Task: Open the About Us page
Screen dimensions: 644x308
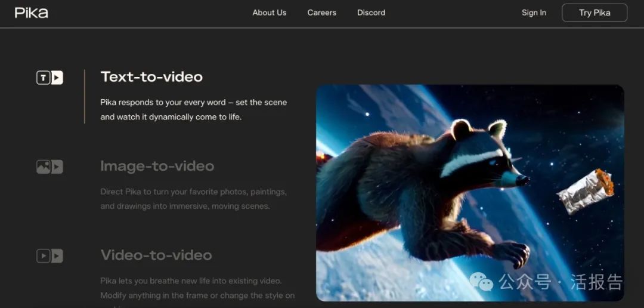Action: (269, 13)
